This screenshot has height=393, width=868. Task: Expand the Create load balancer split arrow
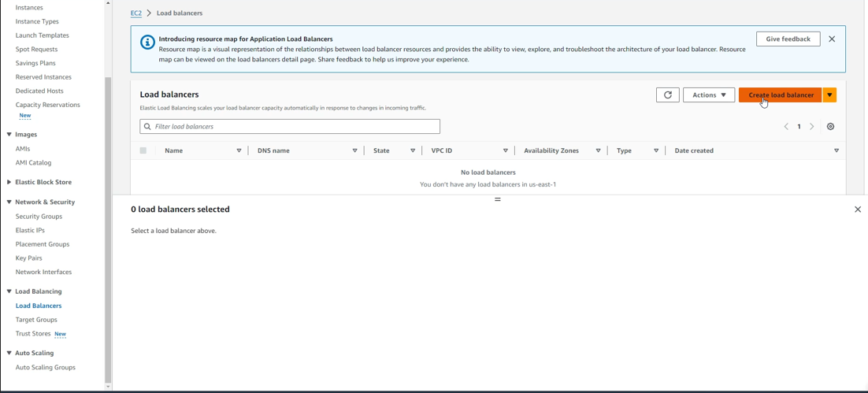[829, 95]
